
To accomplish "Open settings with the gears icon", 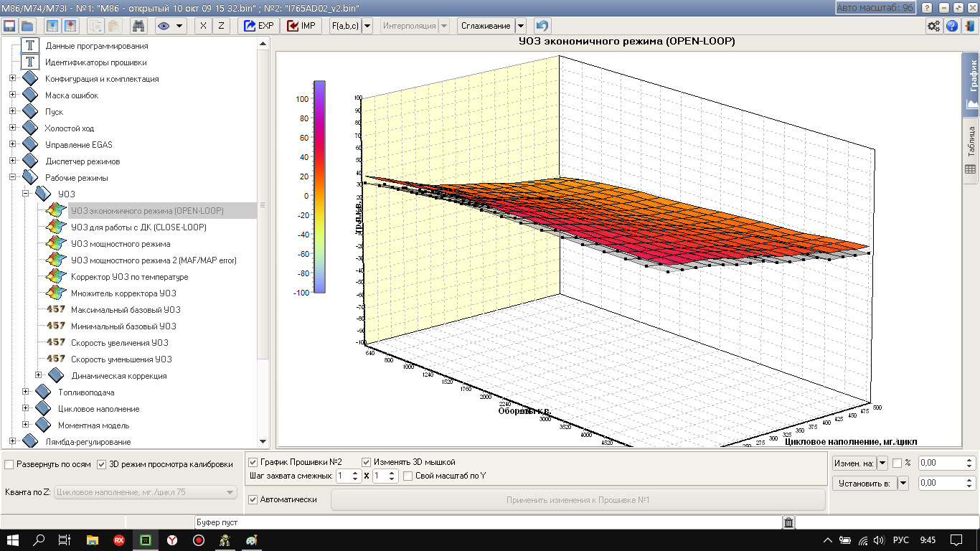I will coord(933,26).
